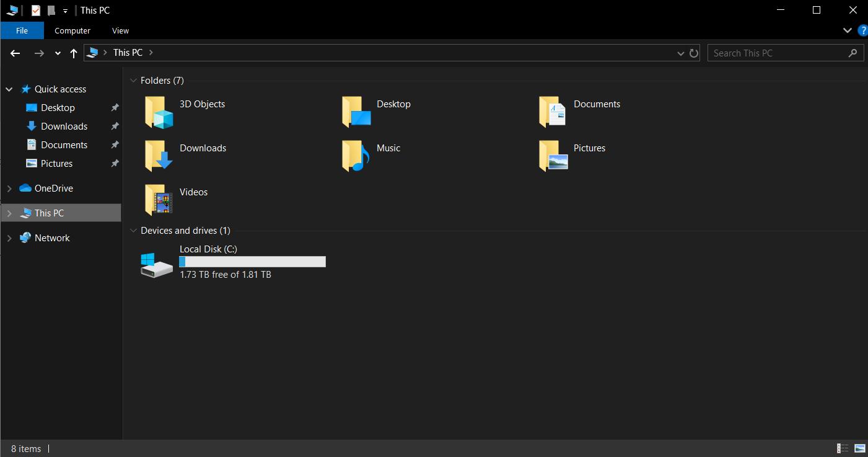868x457 pixels.
Task: Click the Search This PC field
Action: (778, 53)
